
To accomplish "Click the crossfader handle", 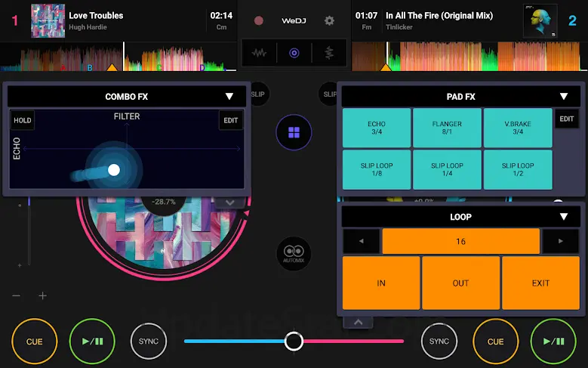I will [294, 341].
